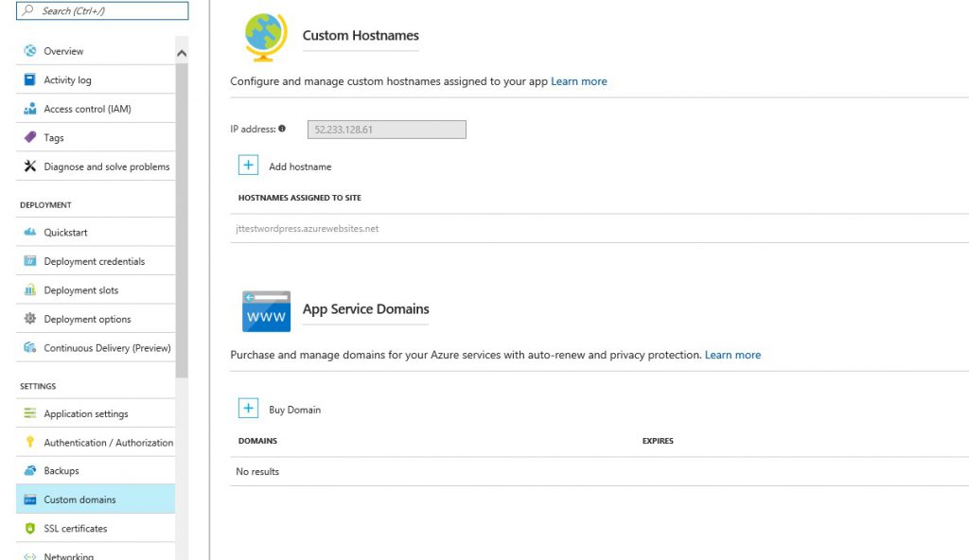Open Learn more link under Custom Hostnames

[x=579, y=81]
